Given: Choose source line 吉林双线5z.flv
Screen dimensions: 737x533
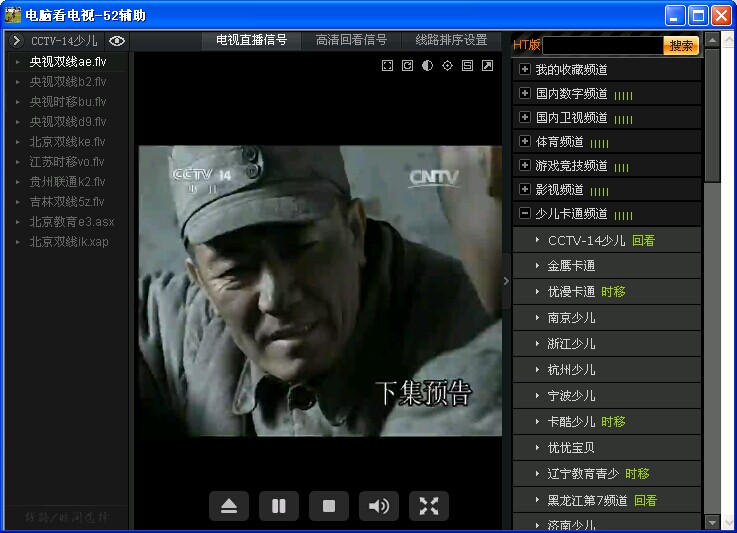Looking at the screenshot, I should (x=68, y=202).
